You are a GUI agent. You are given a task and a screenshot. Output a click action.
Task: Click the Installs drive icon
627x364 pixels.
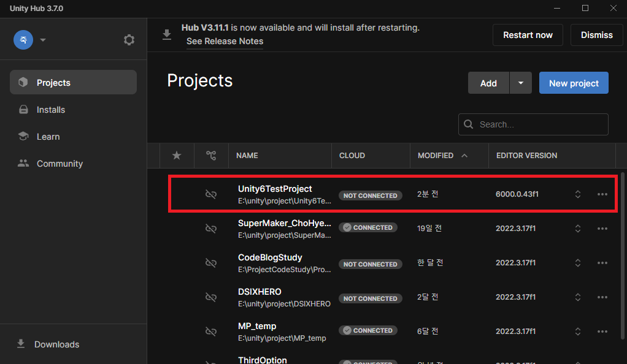point(23,110)
